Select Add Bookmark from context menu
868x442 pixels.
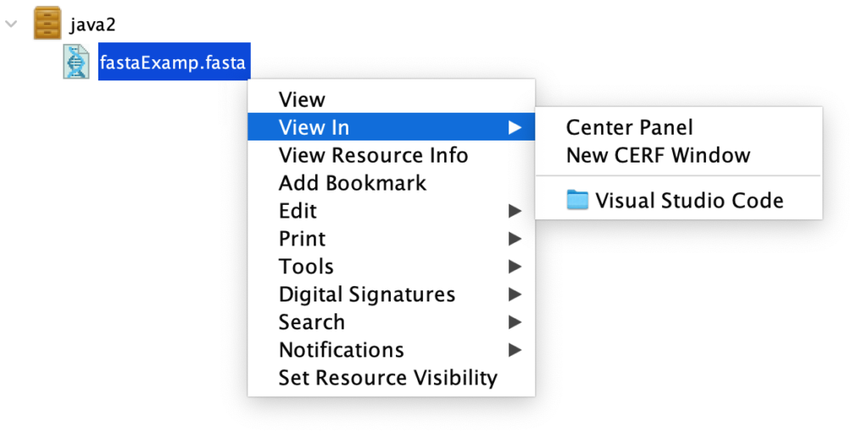point(353,183)
